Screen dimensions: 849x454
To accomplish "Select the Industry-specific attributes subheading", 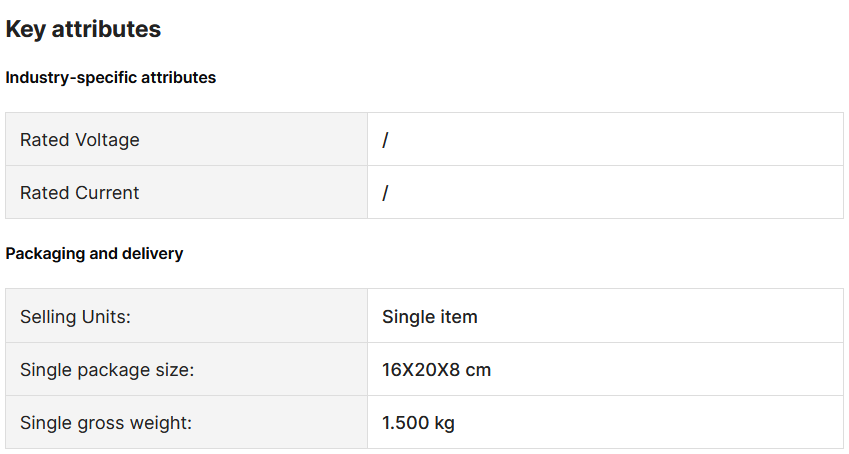I will [x=110, y=78].
